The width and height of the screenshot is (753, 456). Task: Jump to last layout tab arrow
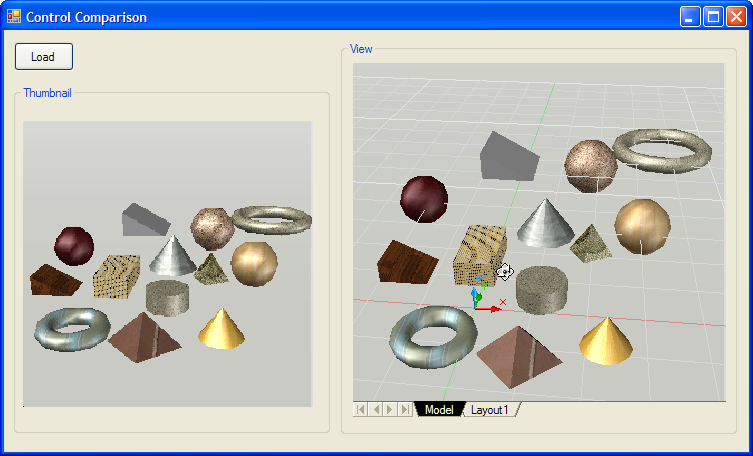405,410
